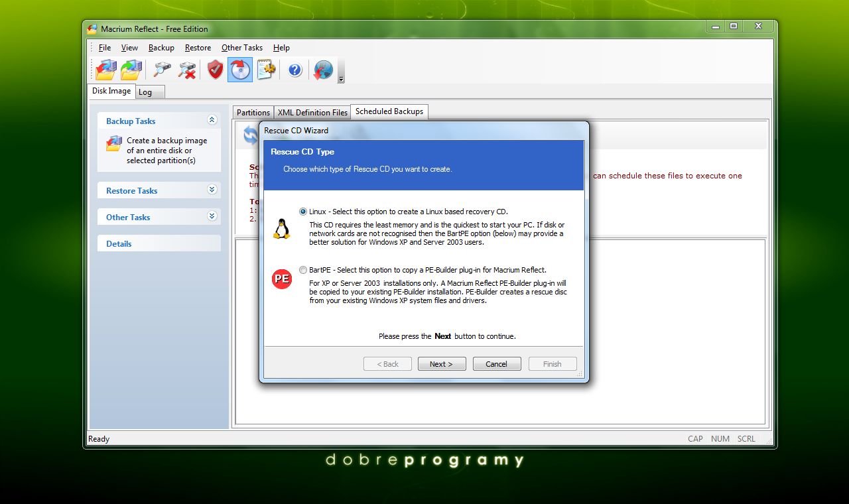Open the Other Tasks menu
The height and width of the screenshot is (504, 849).
pos(242,48)
